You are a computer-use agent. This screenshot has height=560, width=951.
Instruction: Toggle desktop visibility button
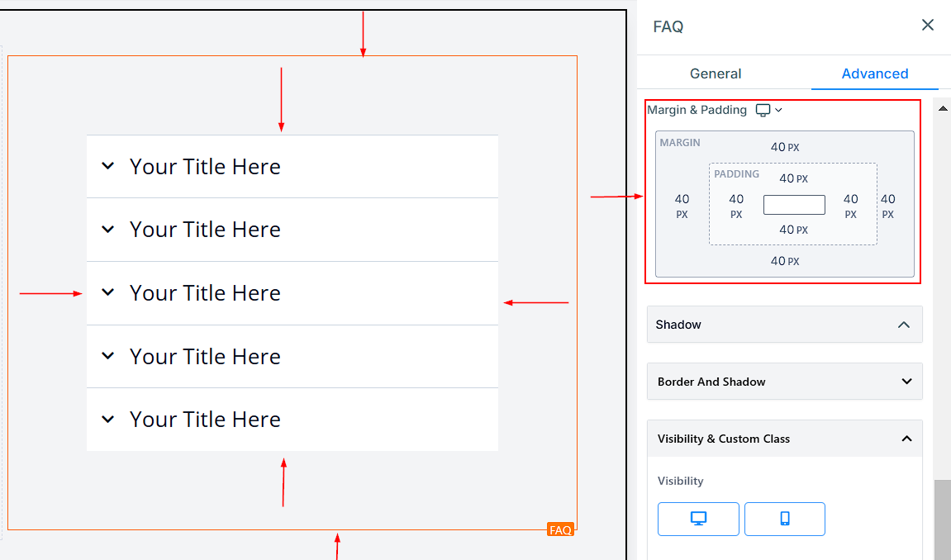pyautogui.click(x=698, y=519)
